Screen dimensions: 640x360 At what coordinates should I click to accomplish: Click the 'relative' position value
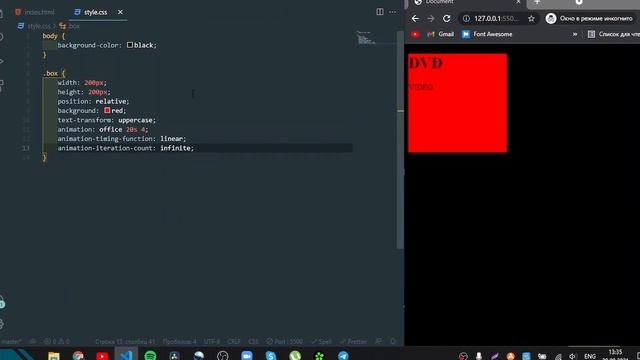(110, 101)
